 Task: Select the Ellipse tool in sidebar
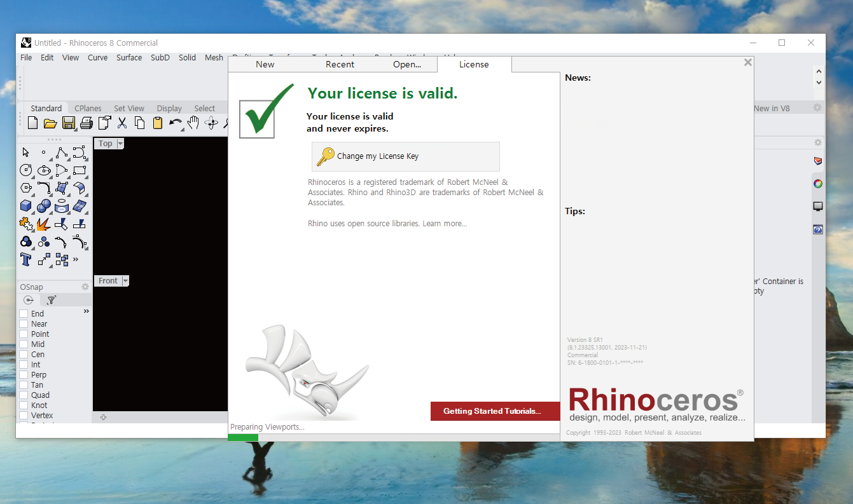coord(44,170)
